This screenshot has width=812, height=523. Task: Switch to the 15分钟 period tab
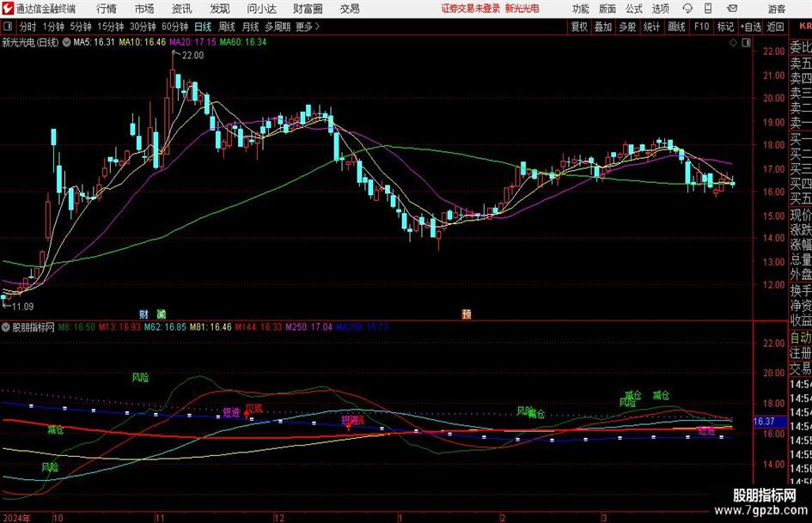[110, 27]
